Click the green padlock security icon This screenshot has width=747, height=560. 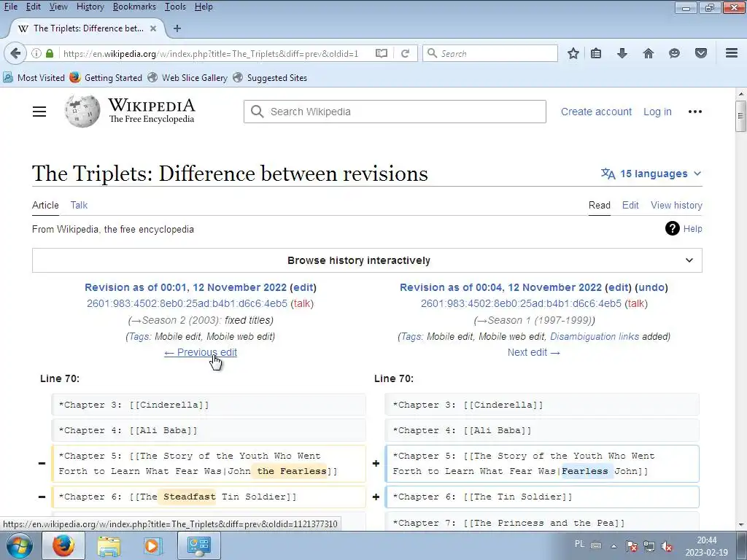[x=50, y=53]
